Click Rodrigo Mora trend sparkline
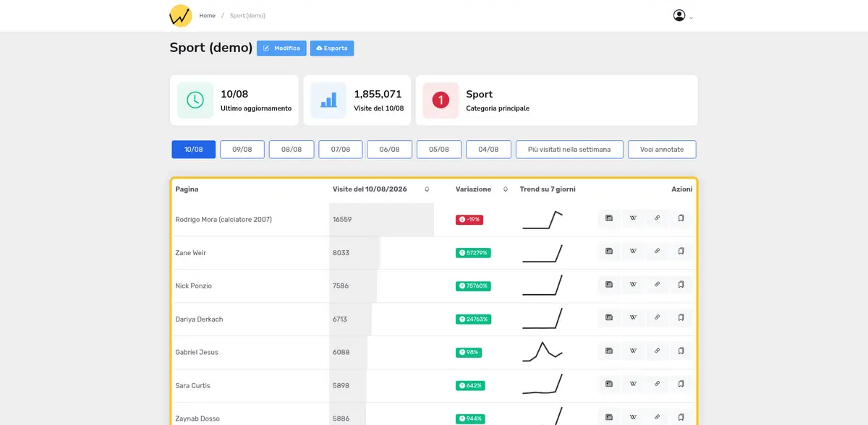Image resolution: width=868 pixels, height=425 pixels. pos(542,219)
